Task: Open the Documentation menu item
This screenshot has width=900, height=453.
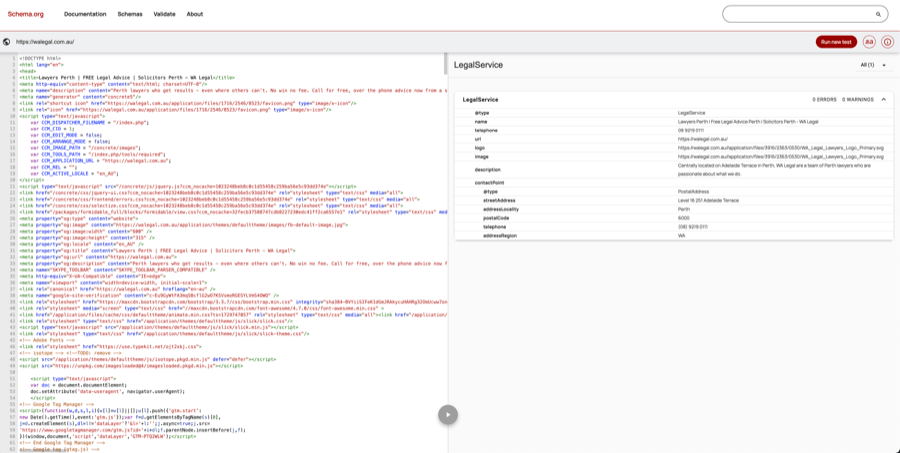Action: pyautogui.click(x=85, y=14)
